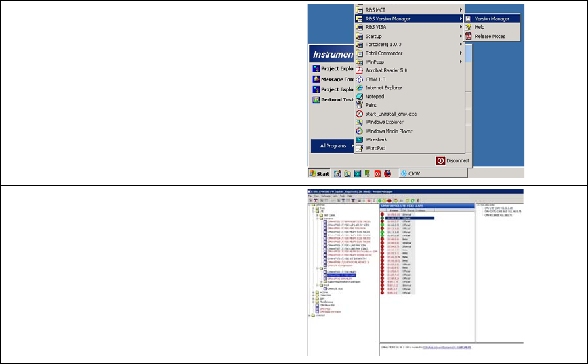Open Protocol Test entry in Start menu

pos(333,99)
